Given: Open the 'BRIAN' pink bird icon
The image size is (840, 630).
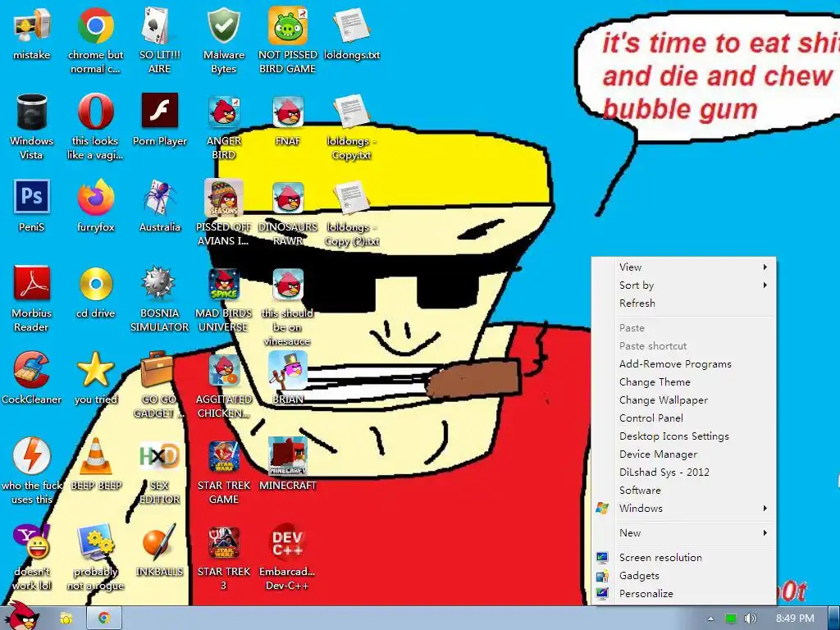Looking at the screenshot, I should coord(288,370).
